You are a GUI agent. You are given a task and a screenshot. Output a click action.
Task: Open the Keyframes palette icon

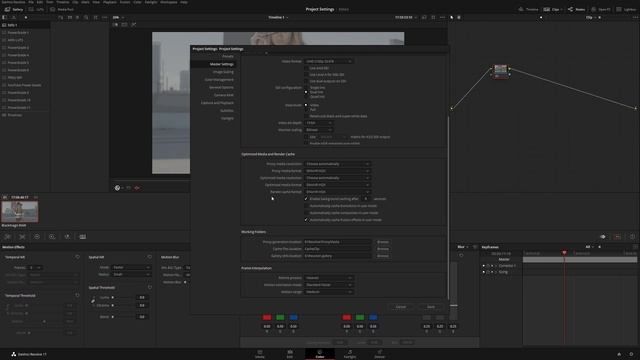coord(603,237)
